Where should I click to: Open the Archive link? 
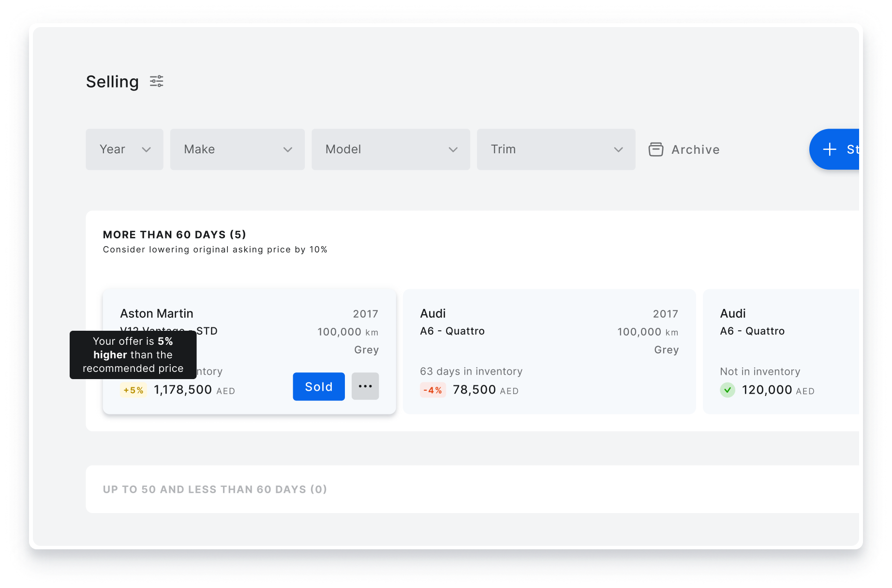pos(684,149)
